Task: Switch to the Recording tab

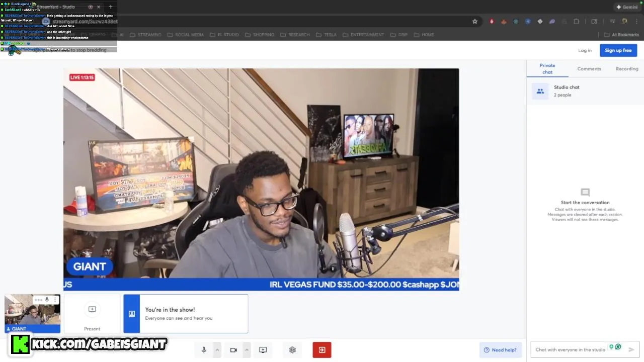Action: pyautogui.click(x=627, y=69)
